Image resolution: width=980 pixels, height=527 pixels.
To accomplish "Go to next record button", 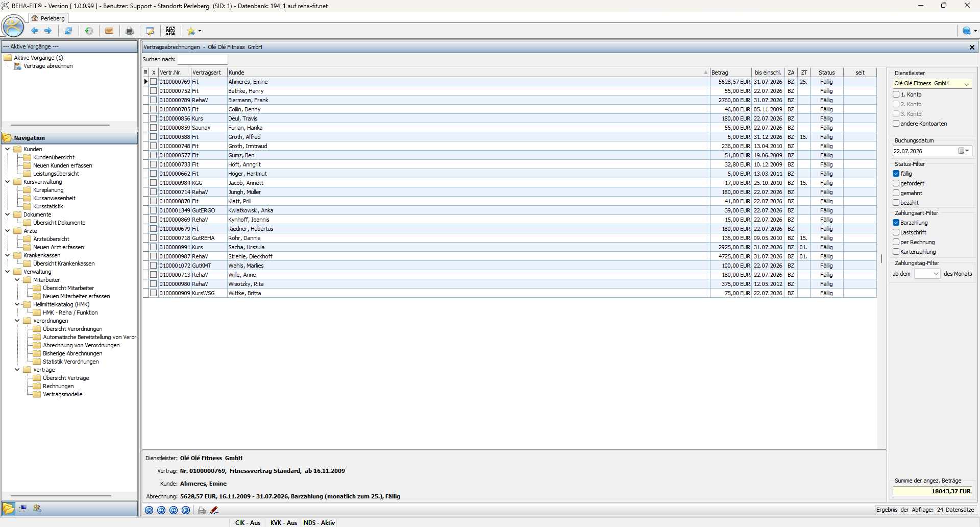I will [x=174, y=510].
